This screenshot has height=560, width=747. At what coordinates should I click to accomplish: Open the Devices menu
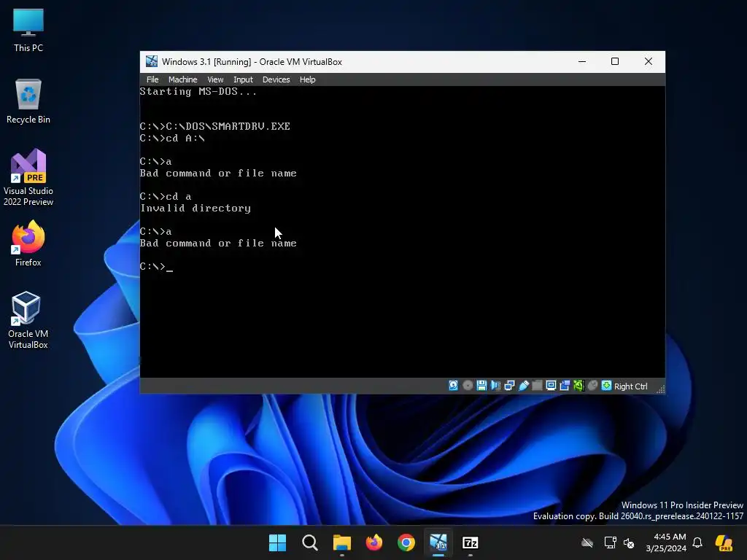coord(276,79)
